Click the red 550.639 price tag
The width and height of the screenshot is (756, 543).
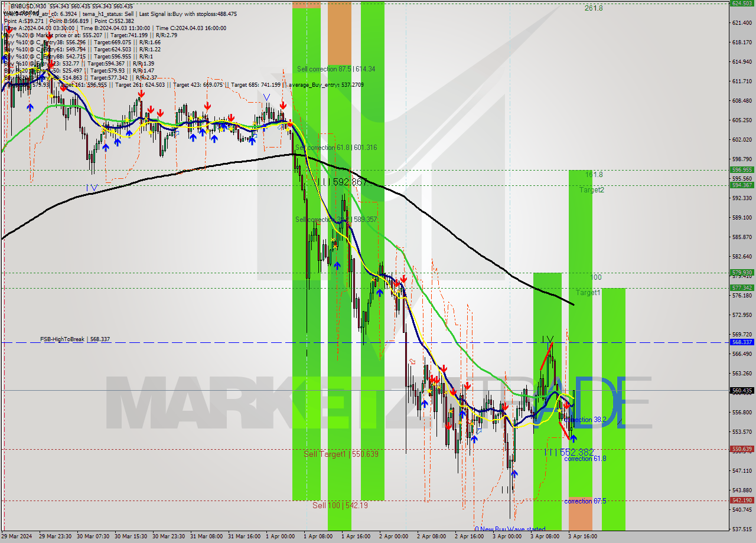pos(742,449)
